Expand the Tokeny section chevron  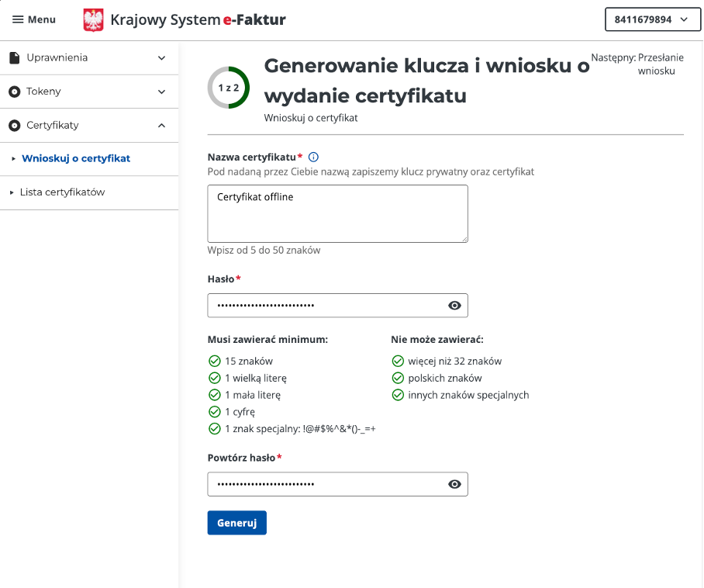tap(161, 92)
